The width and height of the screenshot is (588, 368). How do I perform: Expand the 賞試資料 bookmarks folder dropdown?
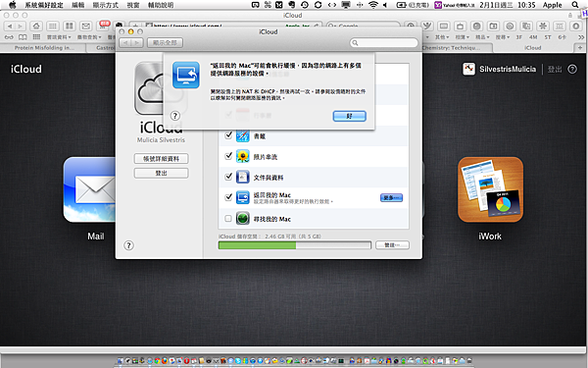point(59,37)
